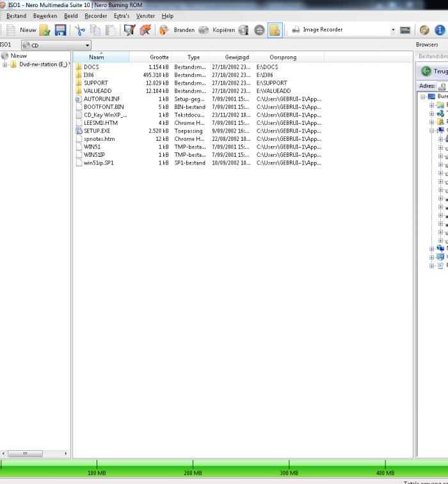Click the blue info icon
The image size is (448, 484).
click(440, 30)
